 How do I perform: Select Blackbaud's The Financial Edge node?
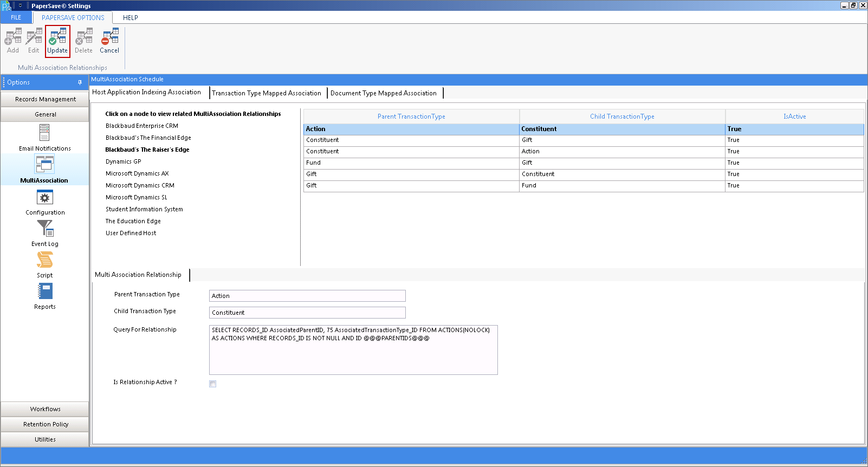point(148,138)
